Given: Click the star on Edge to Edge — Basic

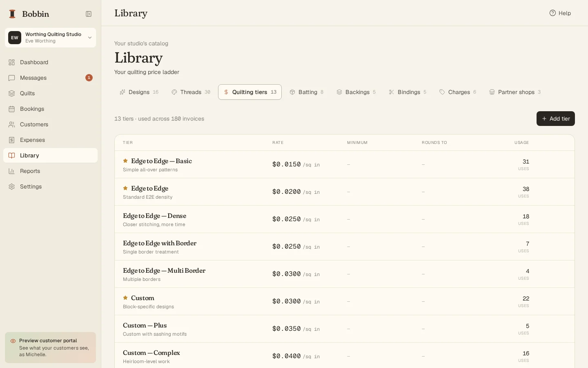Looking at the screenshot, I should [125, 161].
